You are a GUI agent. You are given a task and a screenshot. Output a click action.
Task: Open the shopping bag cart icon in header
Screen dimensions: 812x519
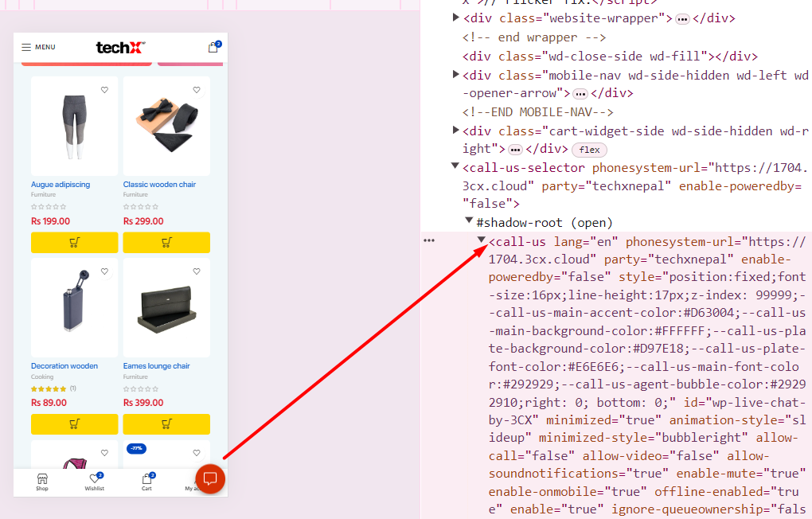click(214, 47)
